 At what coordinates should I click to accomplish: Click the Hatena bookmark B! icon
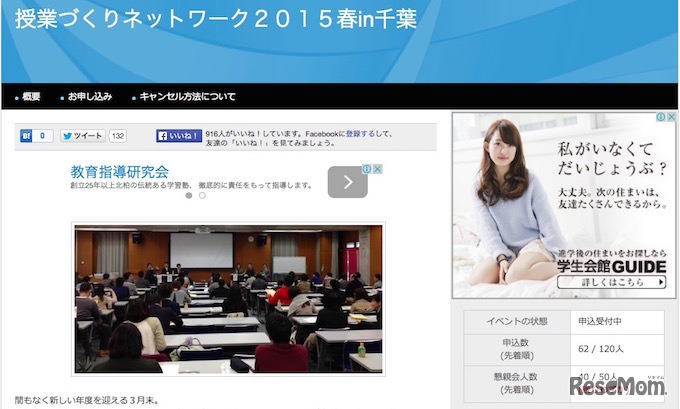(x=26, y=136)
